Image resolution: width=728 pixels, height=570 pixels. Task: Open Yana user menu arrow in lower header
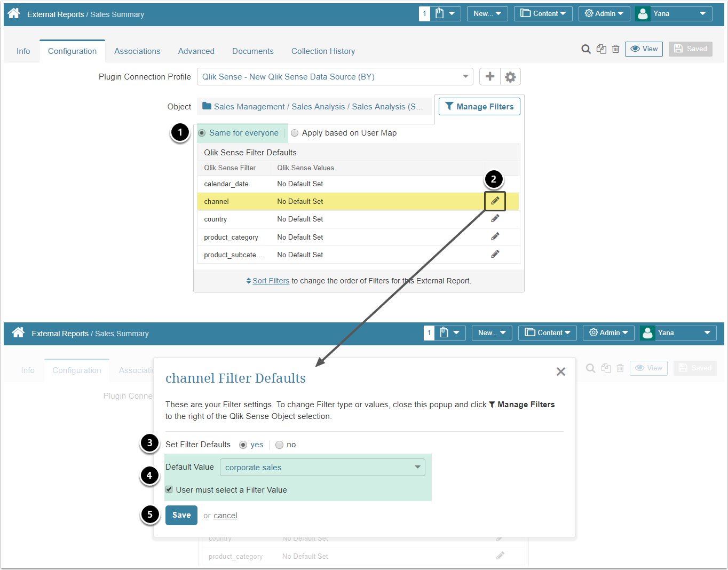tap(707, 333)
